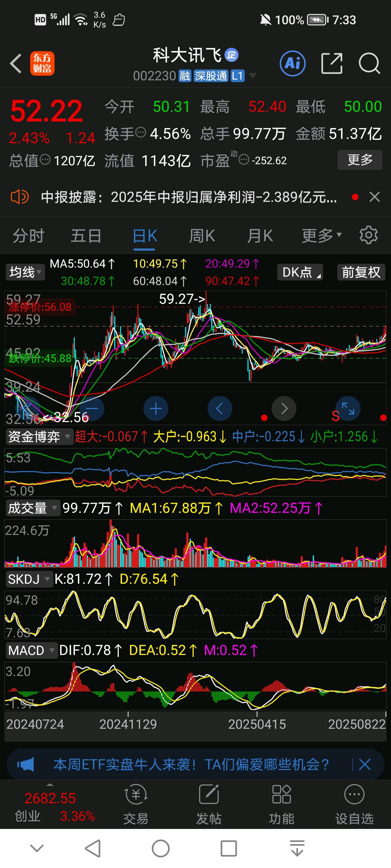This screenshot has width=391, height=868.
Task: Zoom in chart with plus button
Action: [156, 409]
